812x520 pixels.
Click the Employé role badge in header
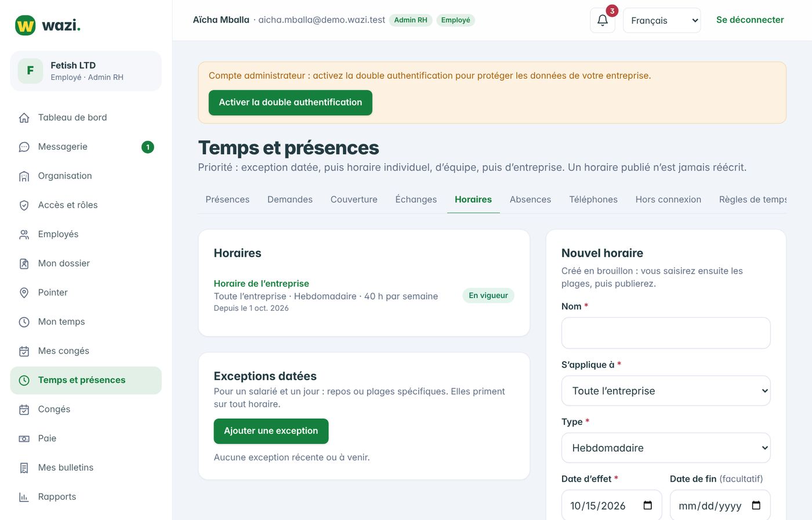[456, 20]
